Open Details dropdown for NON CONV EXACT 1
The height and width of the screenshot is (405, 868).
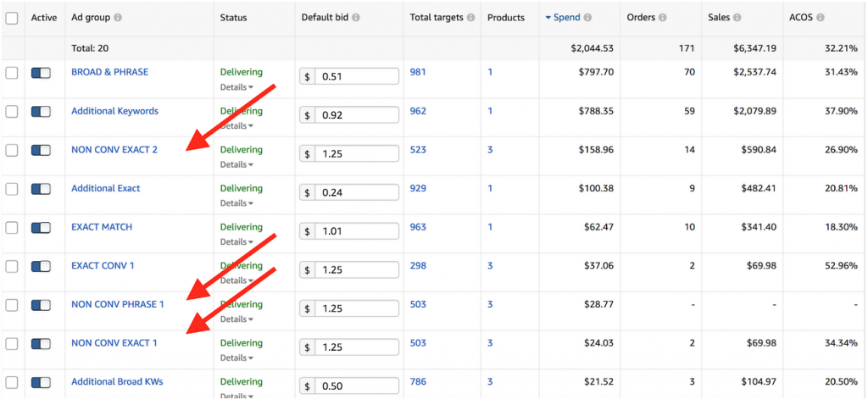237,358
